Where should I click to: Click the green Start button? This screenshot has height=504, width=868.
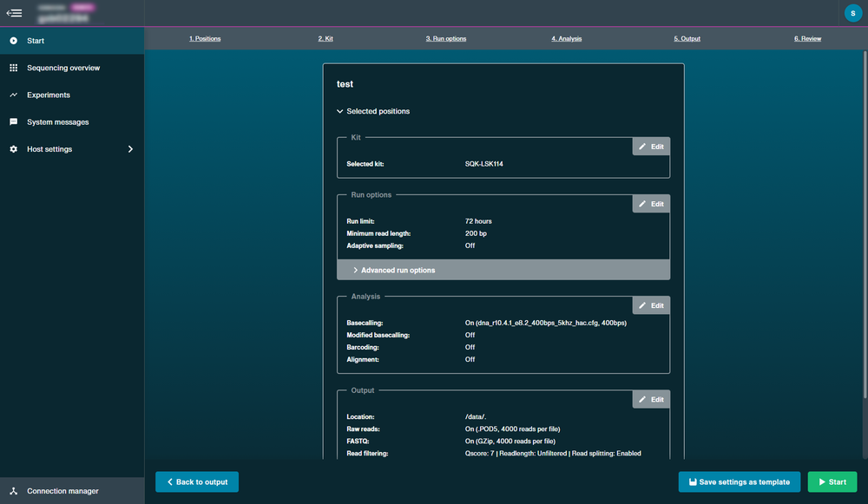[832, 481]
